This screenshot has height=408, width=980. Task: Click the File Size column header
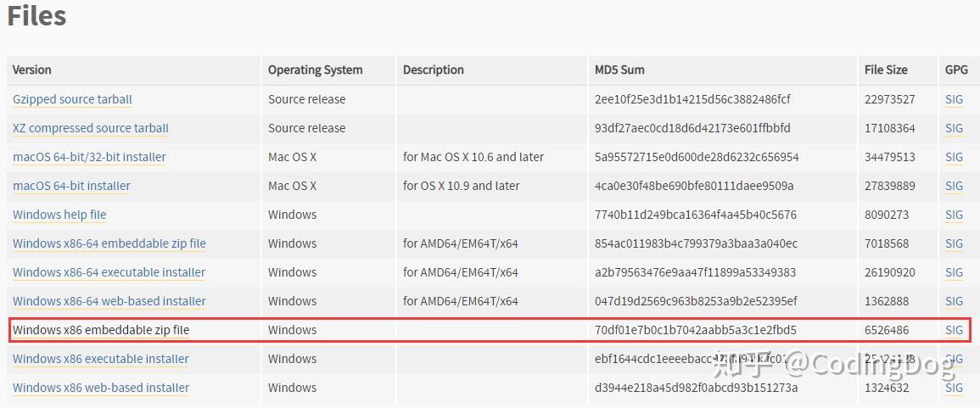click(886, 70)
